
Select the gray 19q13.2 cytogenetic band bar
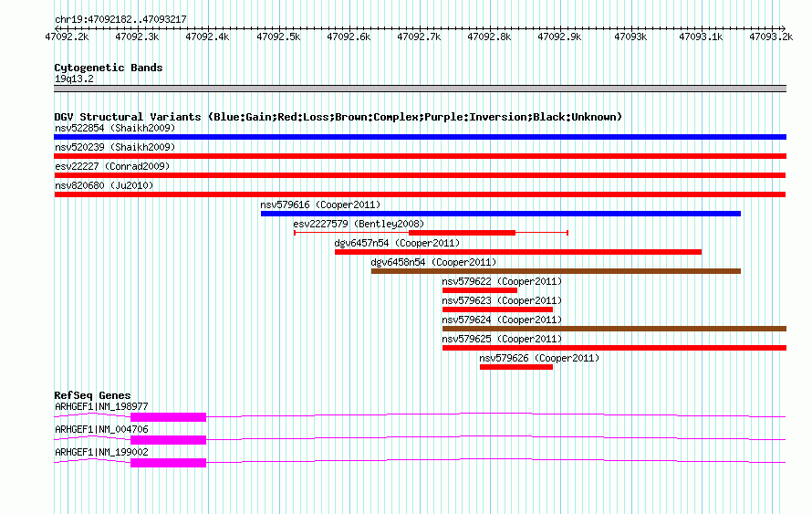pyautogui.click(x=420, y=89)
